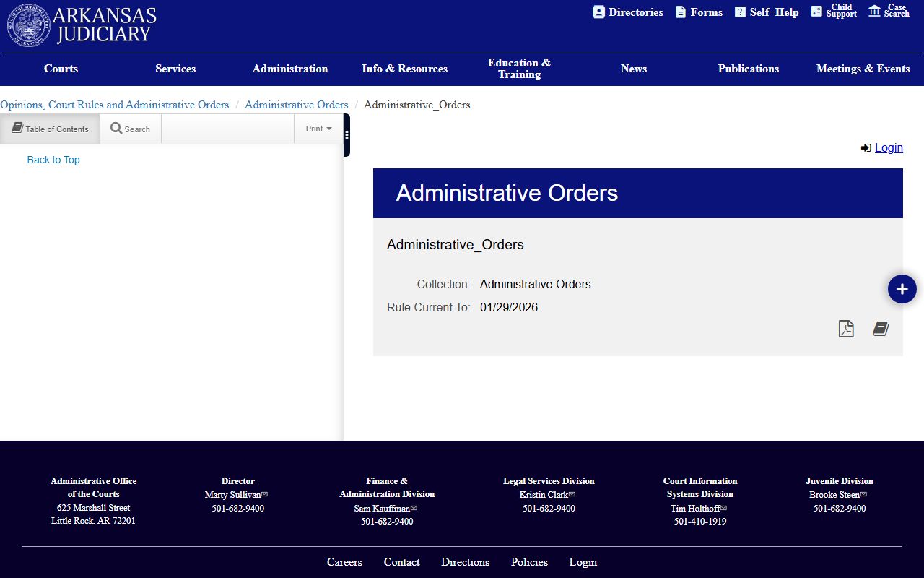924x578 pixels.
Task: Click Sam Kauffman's name in footer
Action: pyautogui.click(x=382, y=508)
